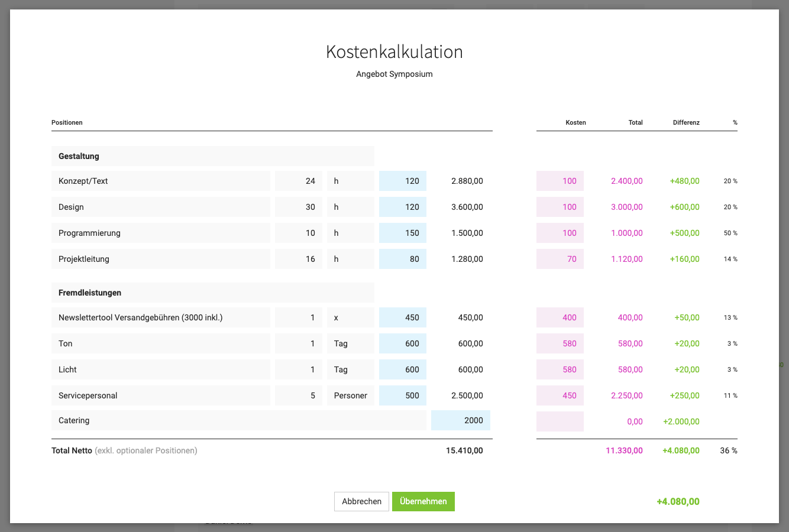Select the Angebot Symposium subtitle
The height and width of the screenshot is (532, 789).
[x=394, y=74]
